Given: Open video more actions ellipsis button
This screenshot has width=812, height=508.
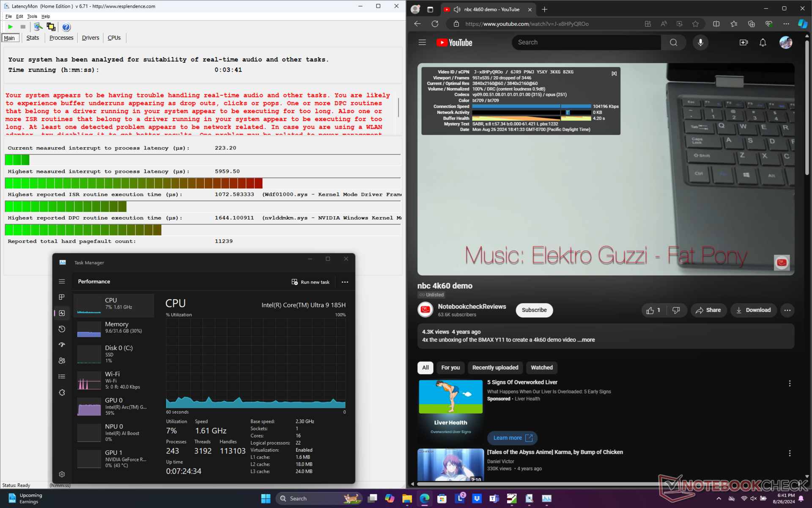Looking at the screenshot, I should pyautogui.click(x=787, y=310).
